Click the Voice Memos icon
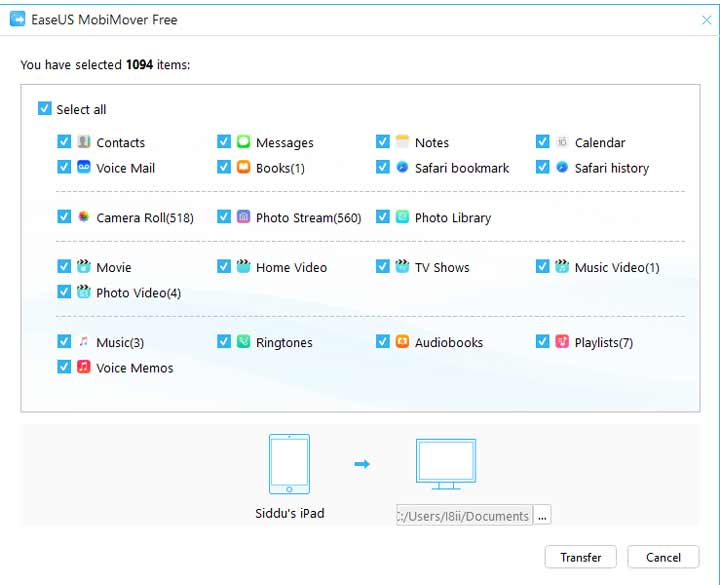720x585 pixels. [x=84, y=366]
